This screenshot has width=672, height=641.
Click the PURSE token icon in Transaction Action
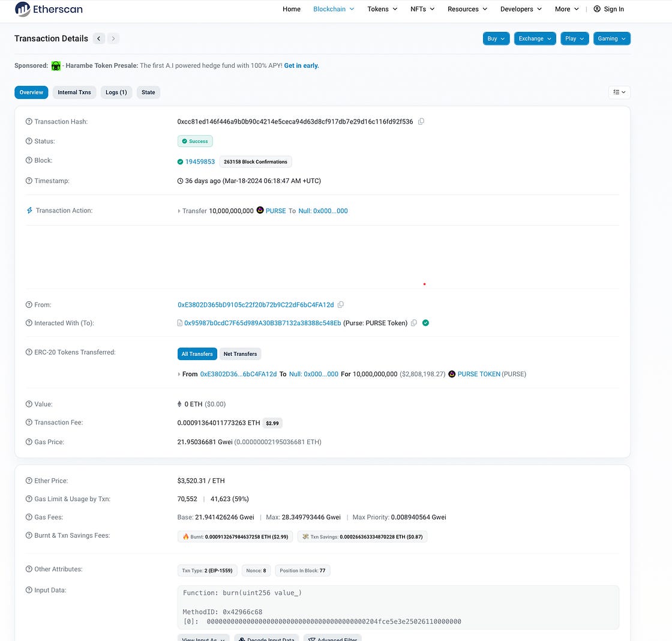(260, 211)
